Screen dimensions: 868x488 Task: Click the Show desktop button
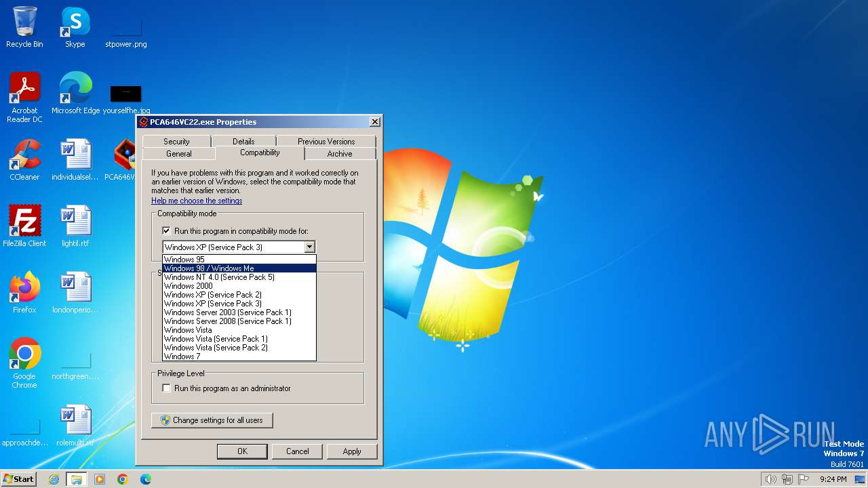pos(860,479)
